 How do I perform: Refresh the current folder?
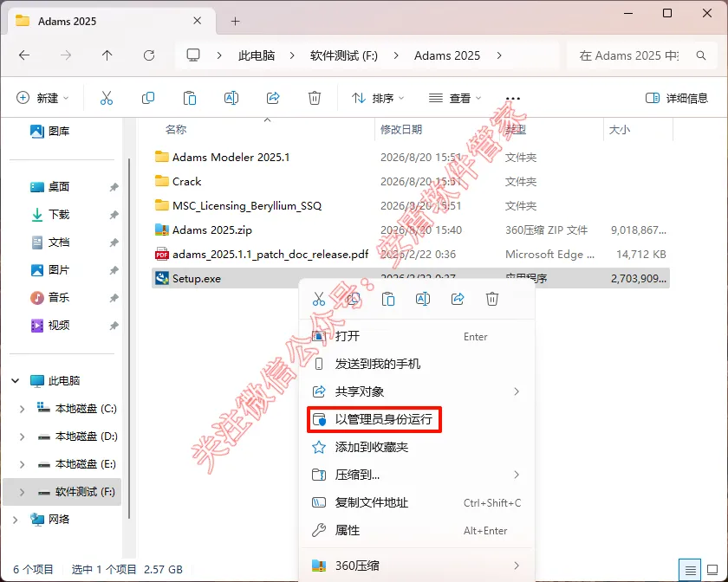click(149, 55)
